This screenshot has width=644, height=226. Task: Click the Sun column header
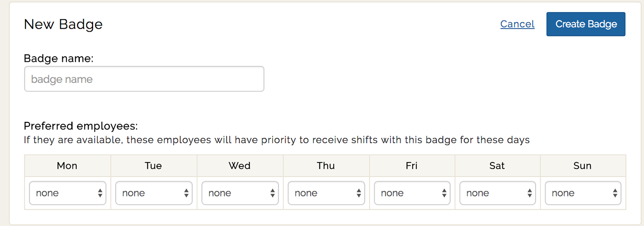pos(583,166)
